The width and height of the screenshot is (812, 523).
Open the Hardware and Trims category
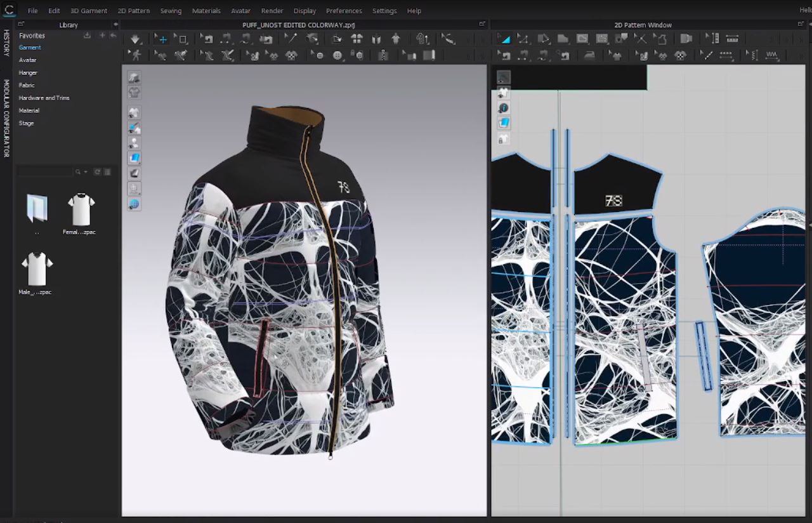(x=44, y=98)
